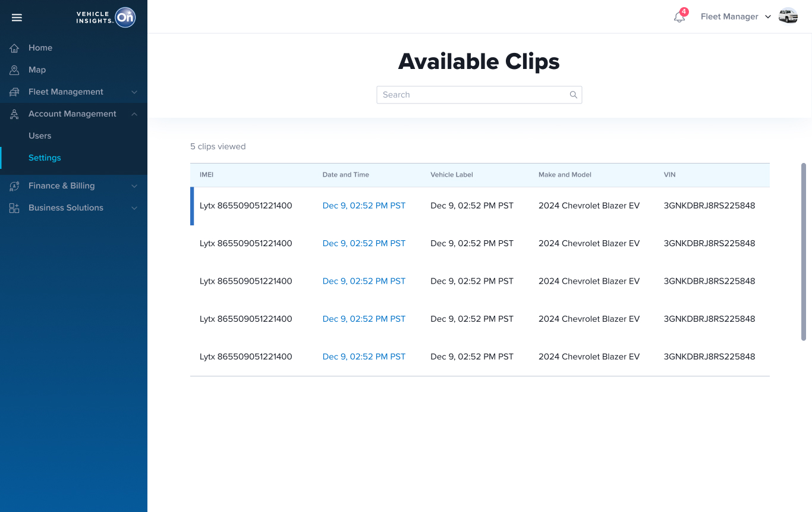Click the Account Management people icon
This screenshot has height=512, width=812.
14,114
